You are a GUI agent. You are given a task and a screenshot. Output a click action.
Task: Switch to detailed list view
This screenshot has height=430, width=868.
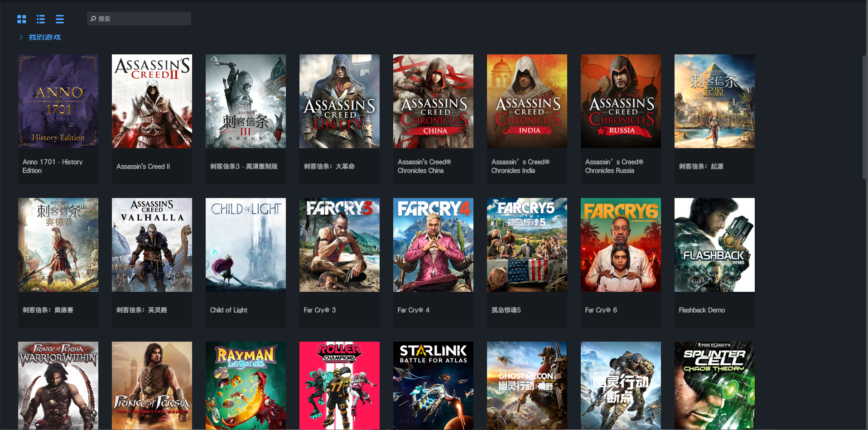[x=41, y=19]
